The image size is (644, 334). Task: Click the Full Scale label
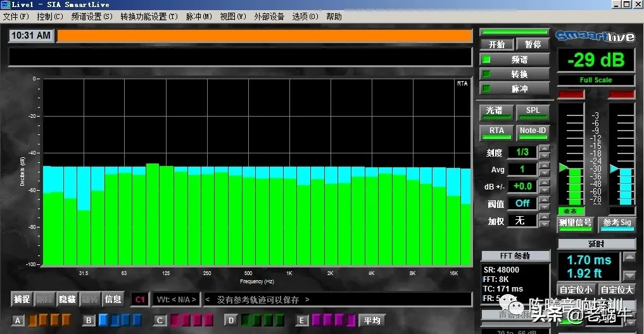pyautogui.click(x=596, y=80)
